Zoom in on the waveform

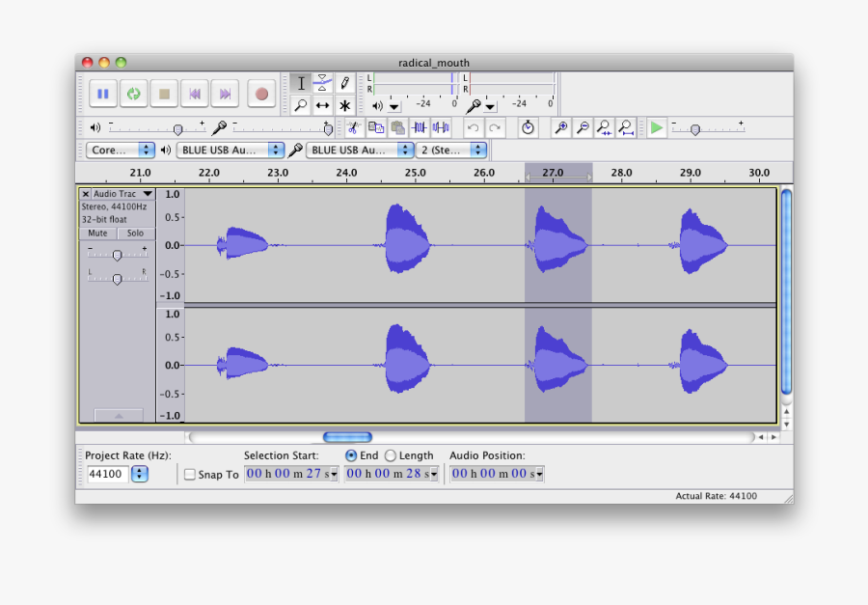pos(560,126)
